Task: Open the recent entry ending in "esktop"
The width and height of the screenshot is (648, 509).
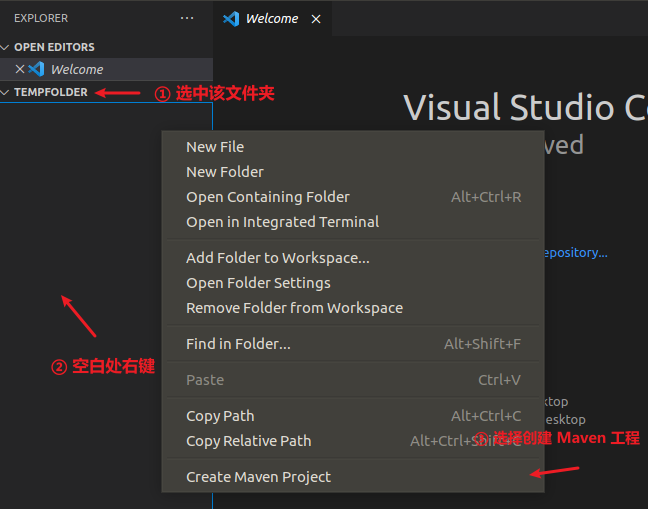Action: [x=565, y=420]
